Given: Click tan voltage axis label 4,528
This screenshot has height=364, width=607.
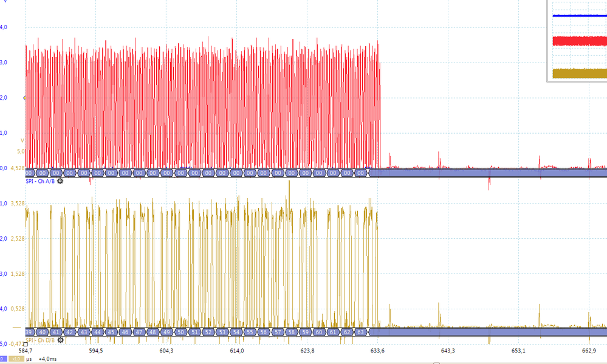Looking at the screenshot, I should 18,168.
